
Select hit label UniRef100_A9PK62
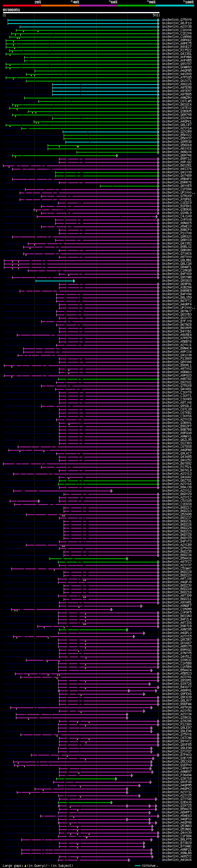(177, 40)
